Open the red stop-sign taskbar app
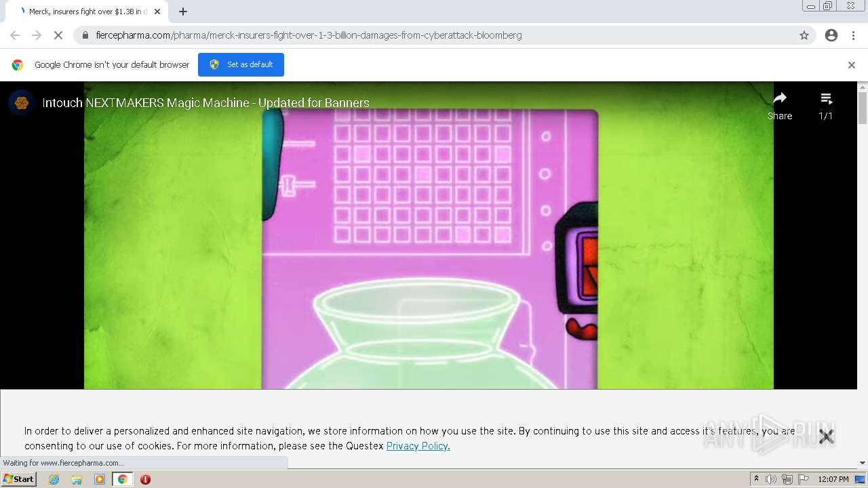Screen dimensions: 868x488 [145, 479]
